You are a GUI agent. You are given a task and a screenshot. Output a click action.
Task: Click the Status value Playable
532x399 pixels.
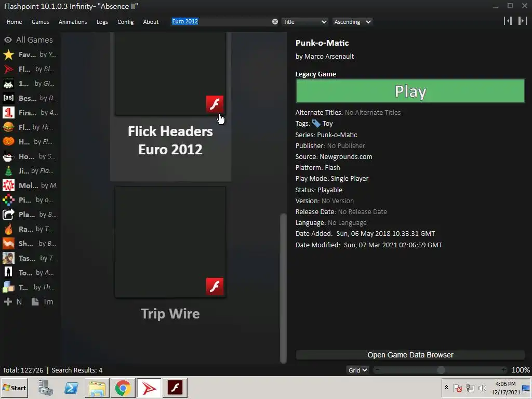click(x=330, y=190)
